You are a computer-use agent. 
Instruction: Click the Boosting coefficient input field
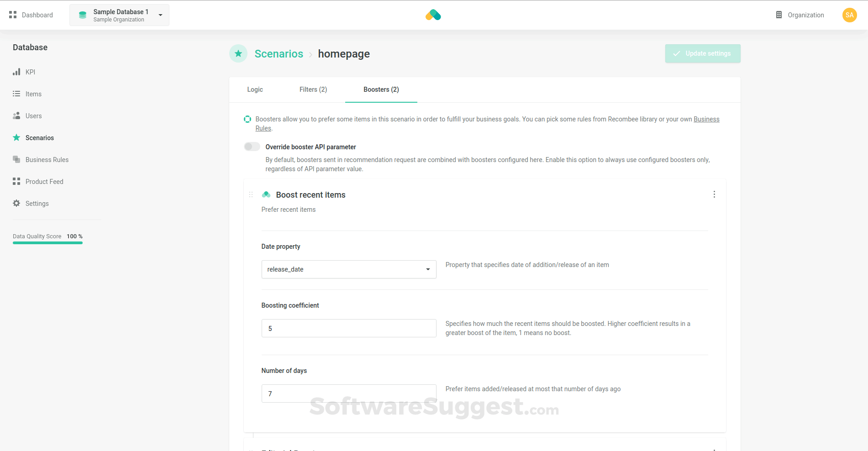click(x=348, y=328)
